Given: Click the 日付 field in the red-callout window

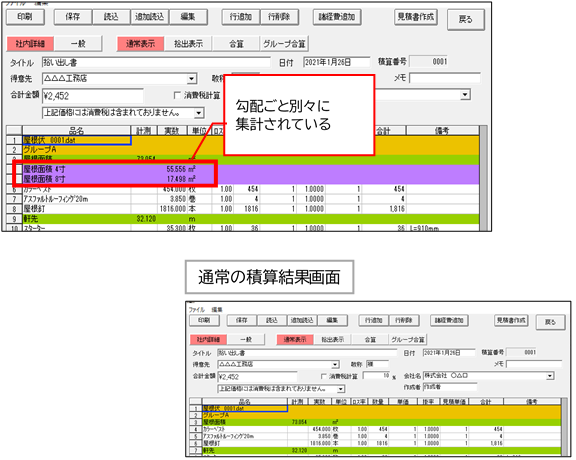Looking at the screenshot, I should pyautogui.click(x=336, y=62).
